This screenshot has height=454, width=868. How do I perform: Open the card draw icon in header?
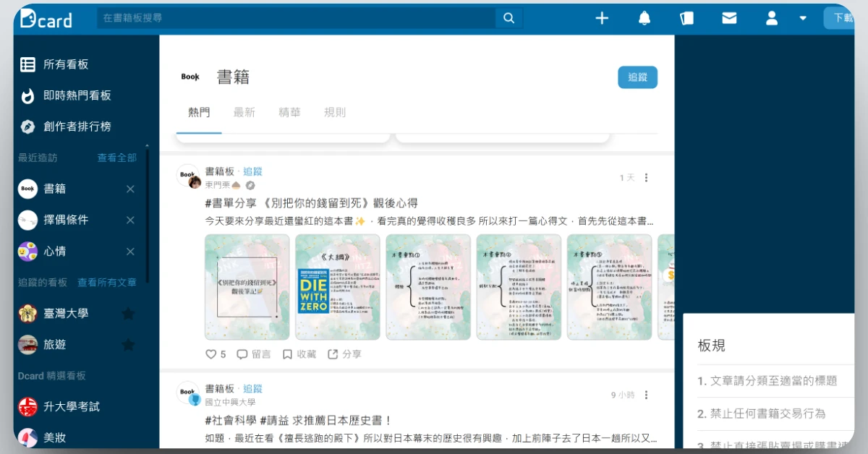tap(686, 18)
